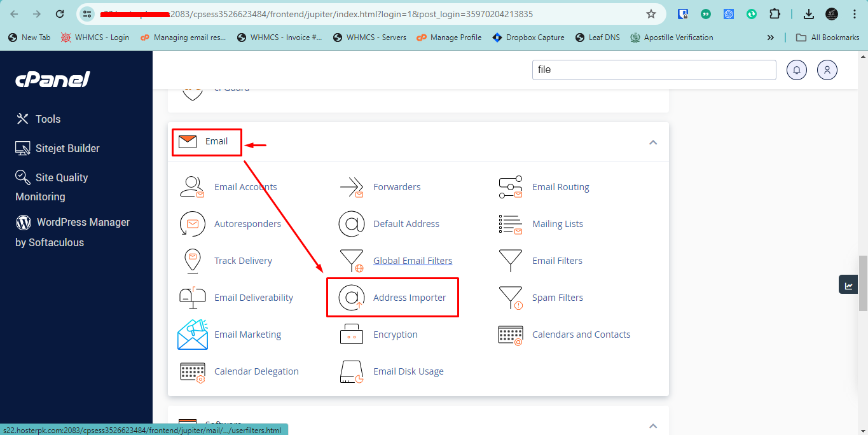Screen dimensions: 868x435
Task: Select the Autoresponders icon
Action: (x=192, y=224)
